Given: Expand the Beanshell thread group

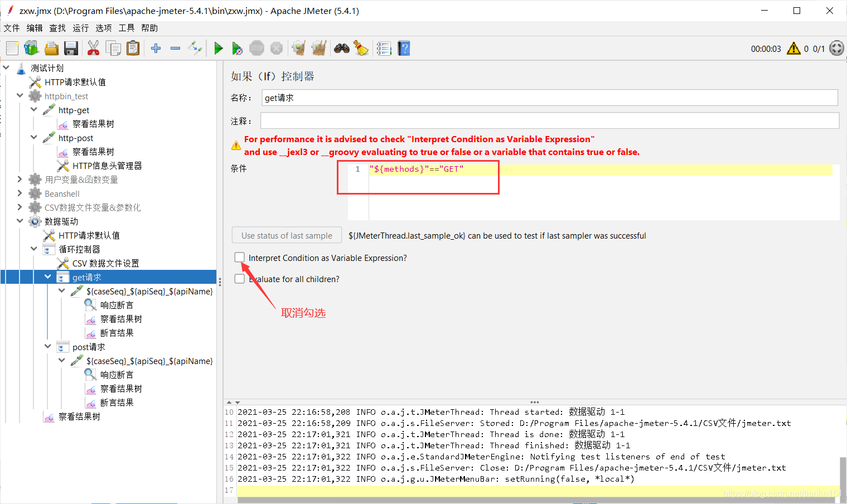Looking at the screenshot, I should [20, 193].
